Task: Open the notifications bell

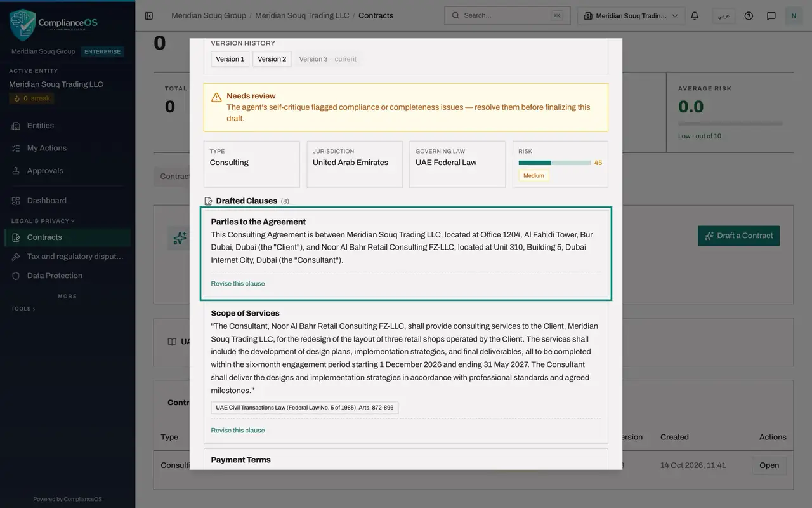Action: click(695, 16)
